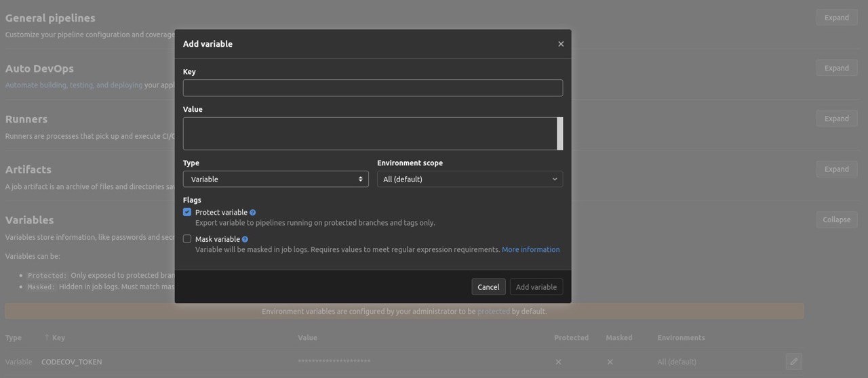Click the Cancel button
This screenshot has width=868, height=378.
pos(488,287)
